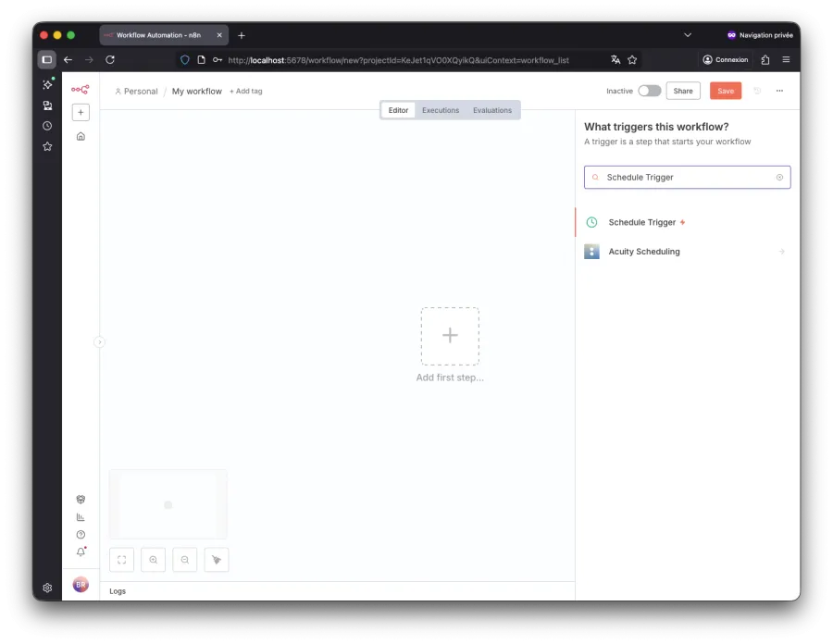Click the tidy up nodes button
This screenshot has height=644, width=833.
[217, 560]
